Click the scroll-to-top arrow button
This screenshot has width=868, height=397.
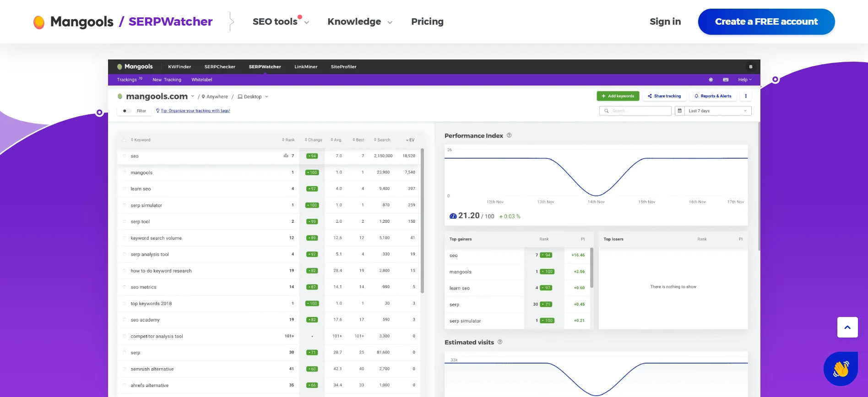[847, 327]
